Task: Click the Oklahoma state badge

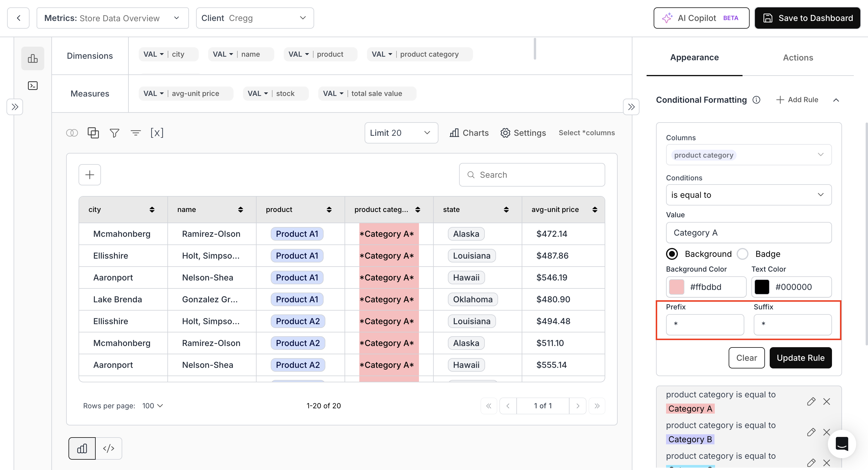Action: [472, 299]
